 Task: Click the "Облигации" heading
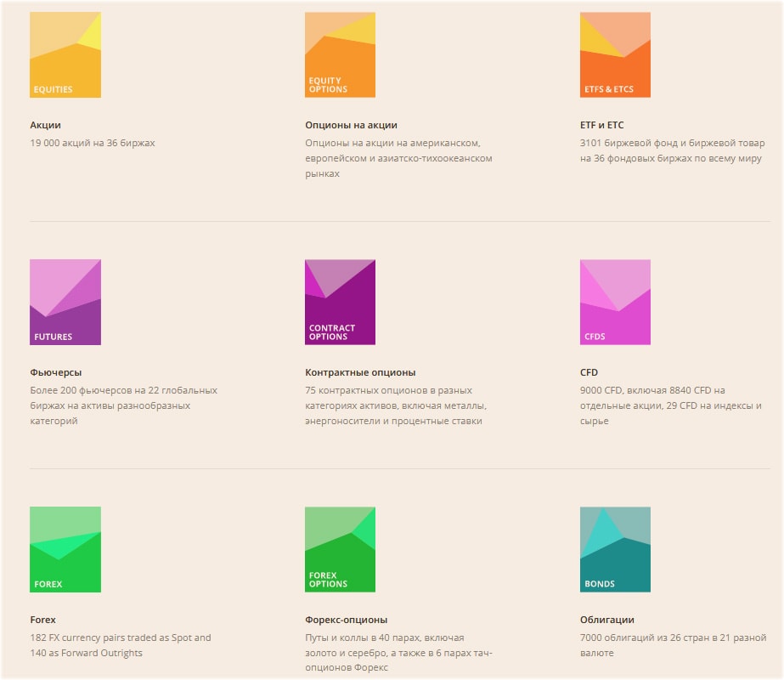[x=606, y=620]
